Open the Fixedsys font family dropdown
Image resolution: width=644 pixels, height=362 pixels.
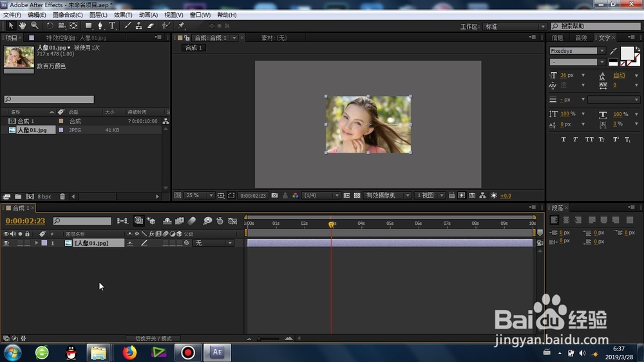(x=578, y=51)
